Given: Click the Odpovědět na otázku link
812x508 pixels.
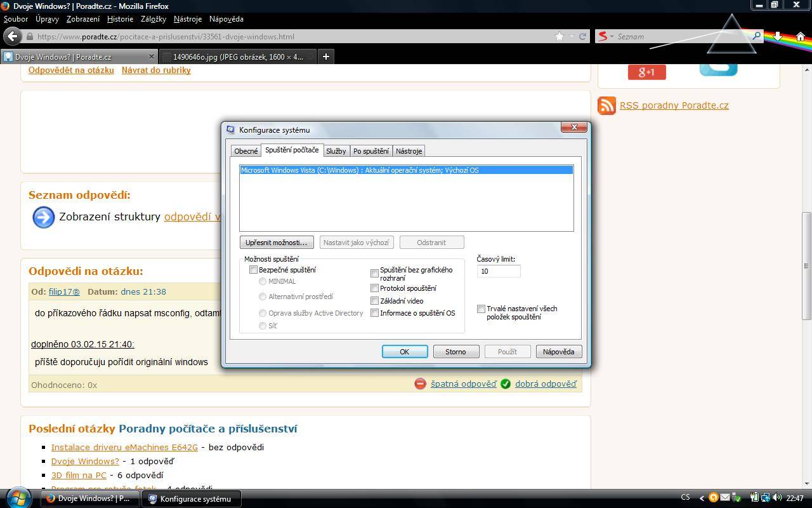Looking at the screenshot, I should (71, 70).
